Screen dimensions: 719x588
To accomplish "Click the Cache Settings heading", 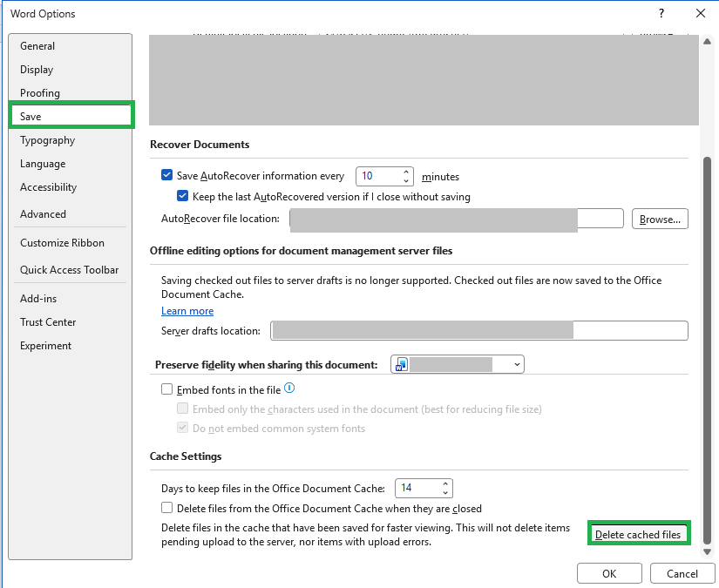I will coord(186,456).
